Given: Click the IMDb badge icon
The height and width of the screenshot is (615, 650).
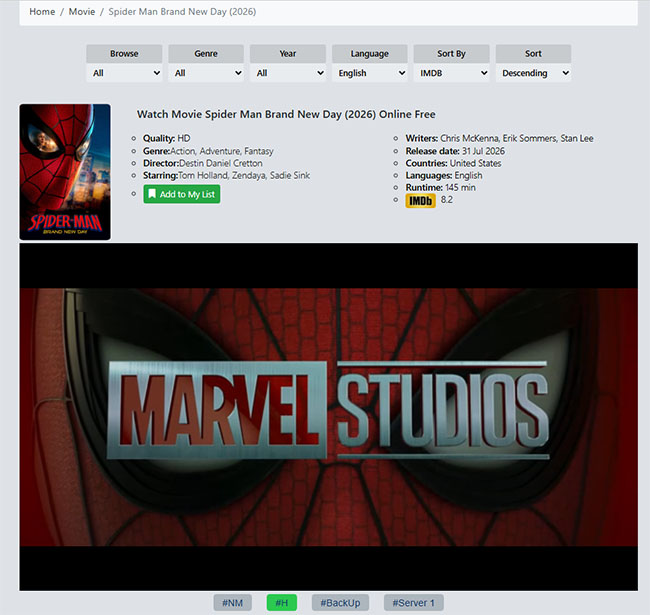Looking at the screenshot, I should tap(420, 201).
